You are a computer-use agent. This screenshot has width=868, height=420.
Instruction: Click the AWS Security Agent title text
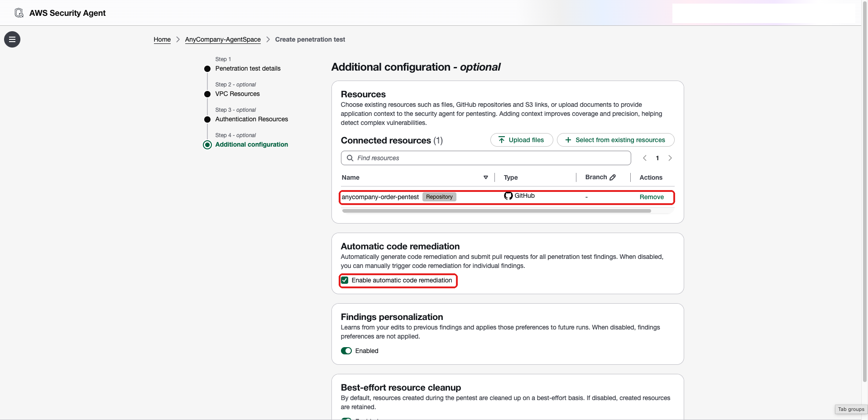point(67,13)
